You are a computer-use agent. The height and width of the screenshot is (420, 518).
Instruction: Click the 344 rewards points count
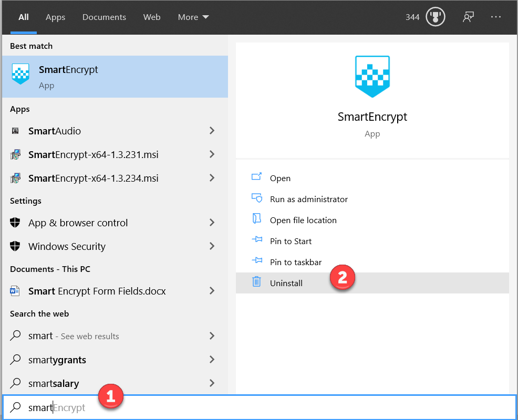pyautogui.click(x=412, y=17)
